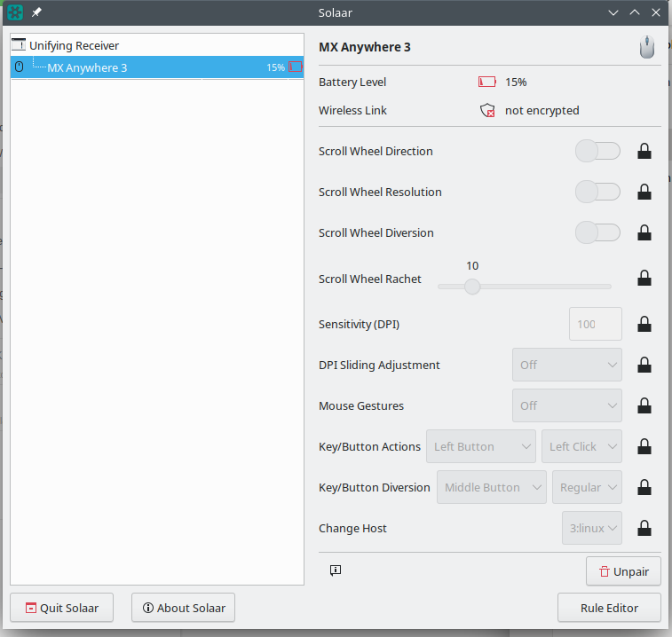
Task: Toggle Scroll Wheel Resolution switch
Action: point(597,192)
